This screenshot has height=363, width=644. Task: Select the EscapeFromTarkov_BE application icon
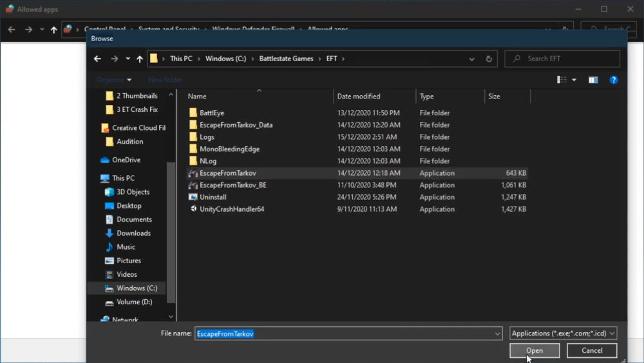click(x=193, y=185)
